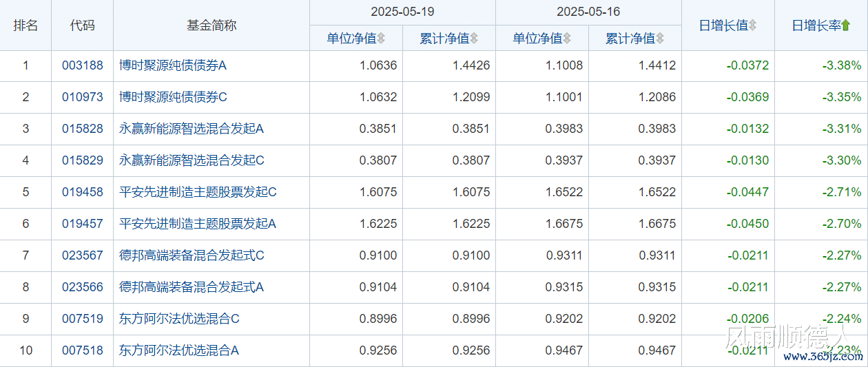Open 东方阿尔法优选混合C fund link

pyautogui.click(x=179, y=319)
